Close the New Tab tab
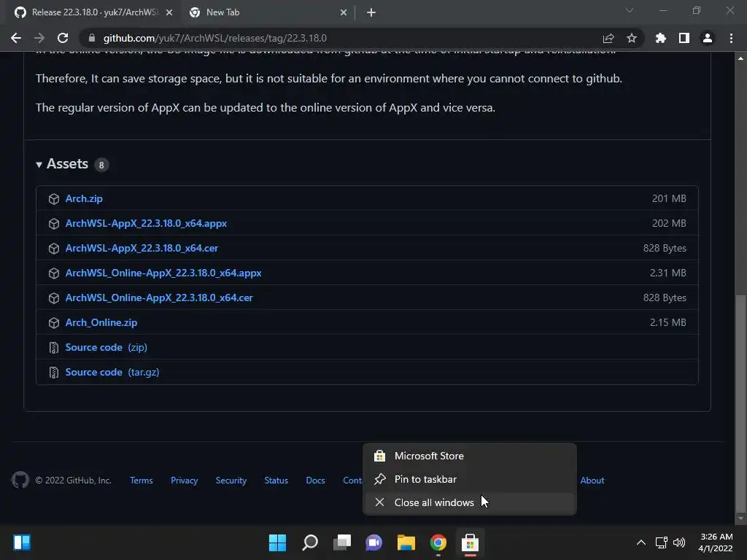This screenshot has height=560, width=747. point(344,12)
